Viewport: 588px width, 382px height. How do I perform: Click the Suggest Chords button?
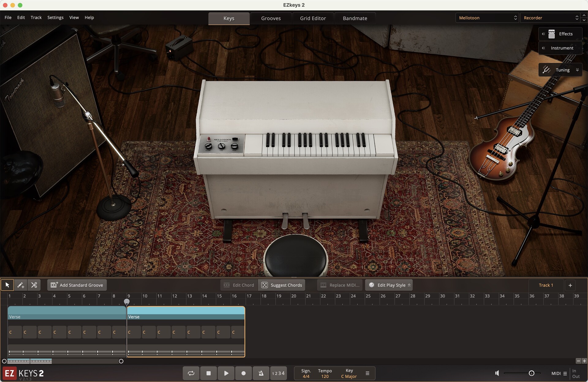point(282,285)
